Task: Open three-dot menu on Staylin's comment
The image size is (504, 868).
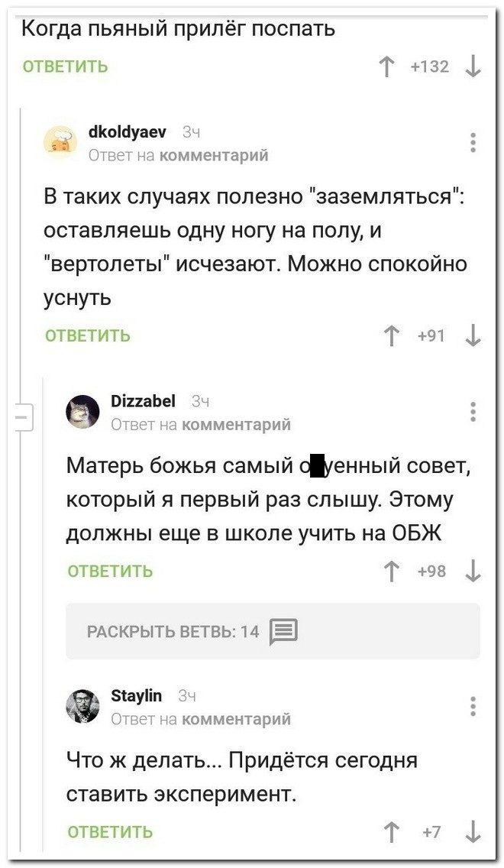Action: 473,705
